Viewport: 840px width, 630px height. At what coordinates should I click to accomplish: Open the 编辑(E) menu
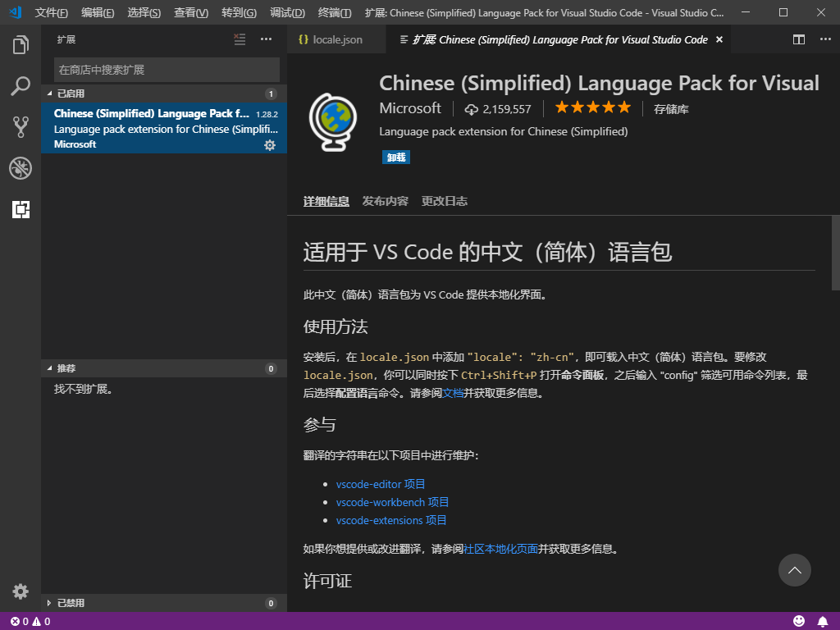point(98,12)
